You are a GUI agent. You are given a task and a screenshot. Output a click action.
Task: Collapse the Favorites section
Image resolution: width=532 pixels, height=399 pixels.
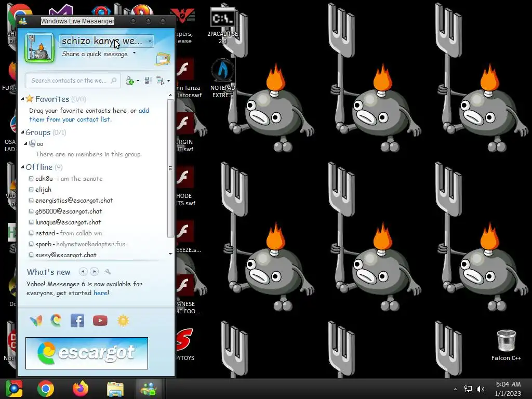coord(22,99)
